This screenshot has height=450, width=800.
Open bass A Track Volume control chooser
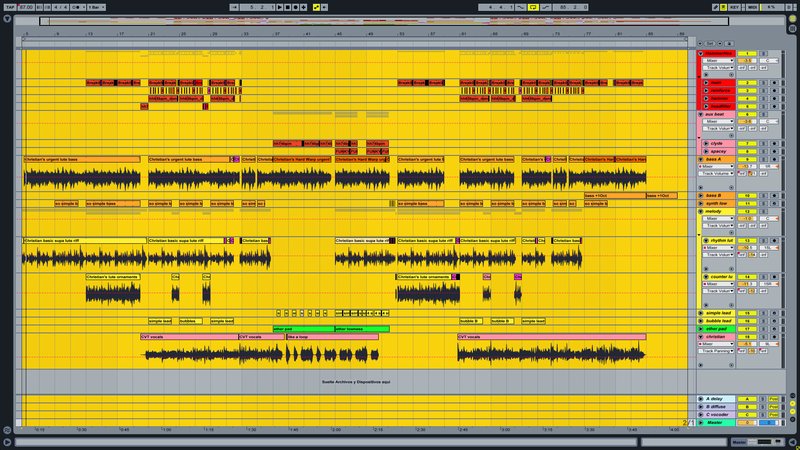(x=717, y=173)
